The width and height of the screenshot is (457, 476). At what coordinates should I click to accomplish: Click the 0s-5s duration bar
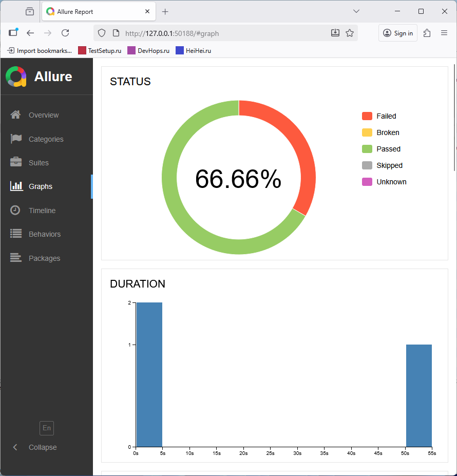tap(149, 375)
